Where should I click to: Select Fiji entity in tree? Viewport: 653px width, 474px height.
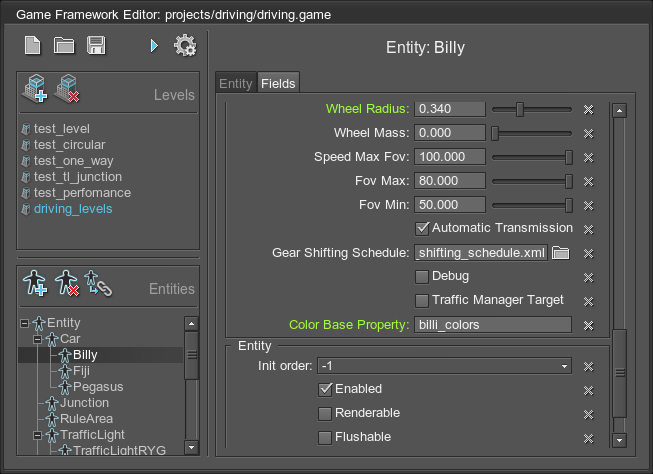point(81,371)
